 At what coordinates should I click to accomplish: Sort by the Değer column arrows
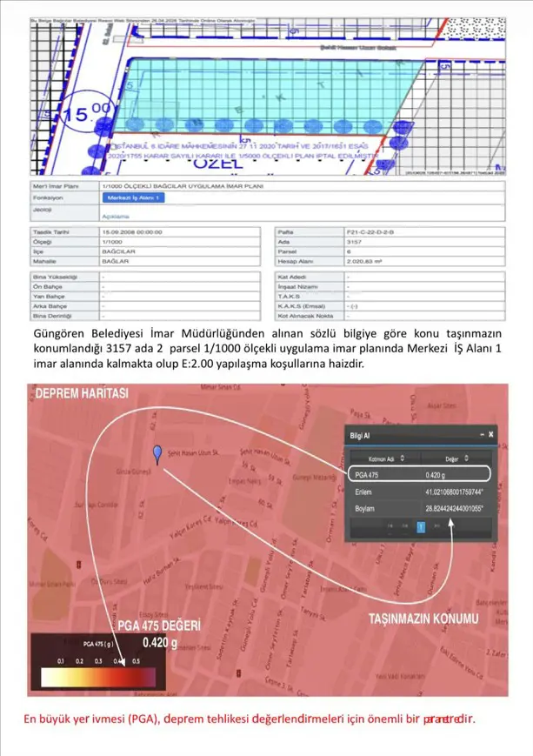click(x=466, y=458)
